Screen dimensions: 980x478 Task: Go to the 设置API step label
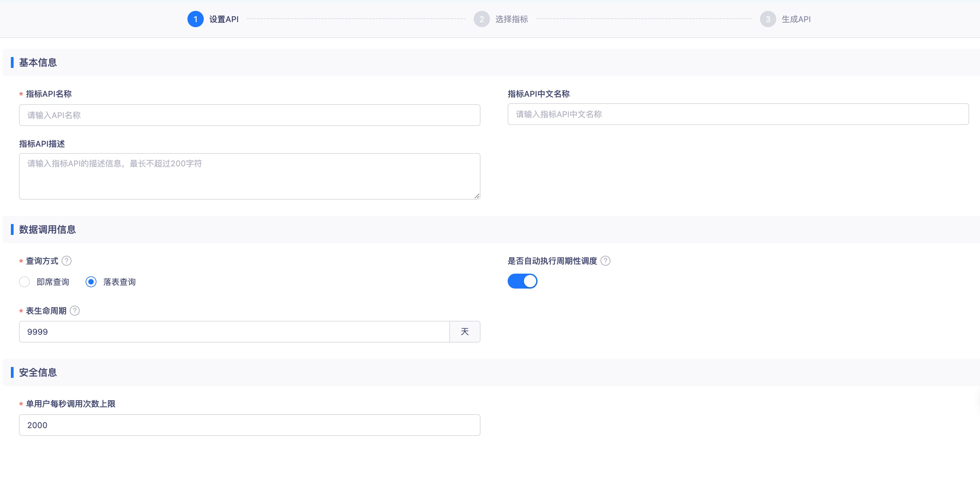(224, 19)
